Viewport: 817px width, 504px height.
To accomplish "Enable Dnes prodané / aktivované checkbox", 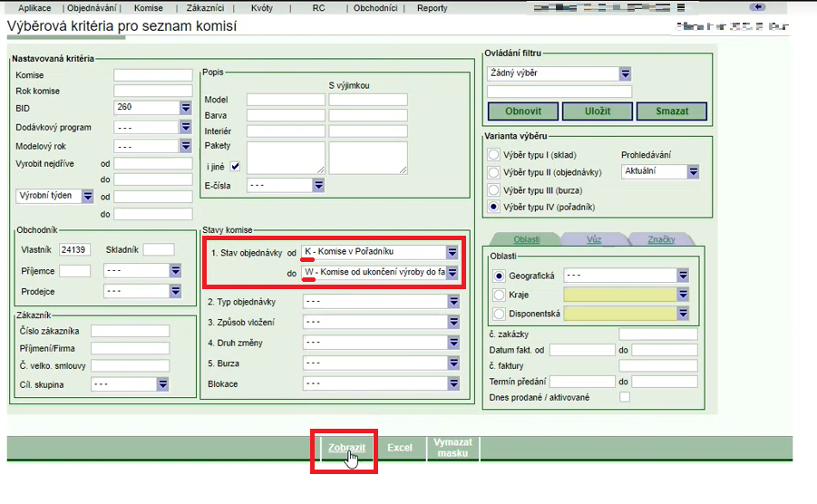I will click(625, 397).
